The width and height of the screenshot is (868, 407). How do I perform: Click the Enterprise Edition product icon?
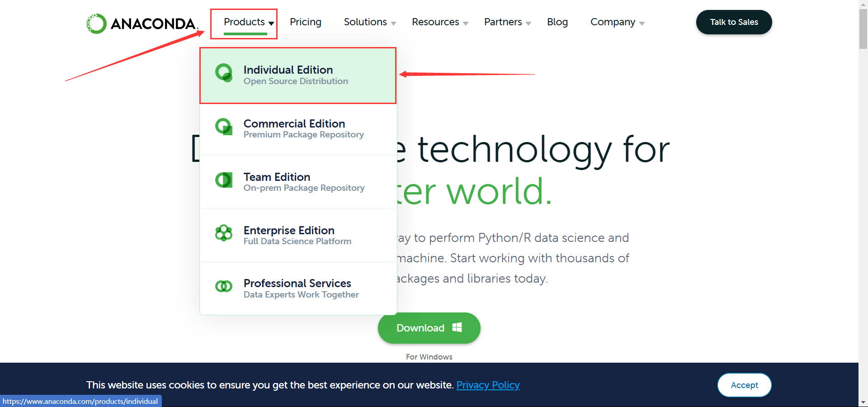224,233
